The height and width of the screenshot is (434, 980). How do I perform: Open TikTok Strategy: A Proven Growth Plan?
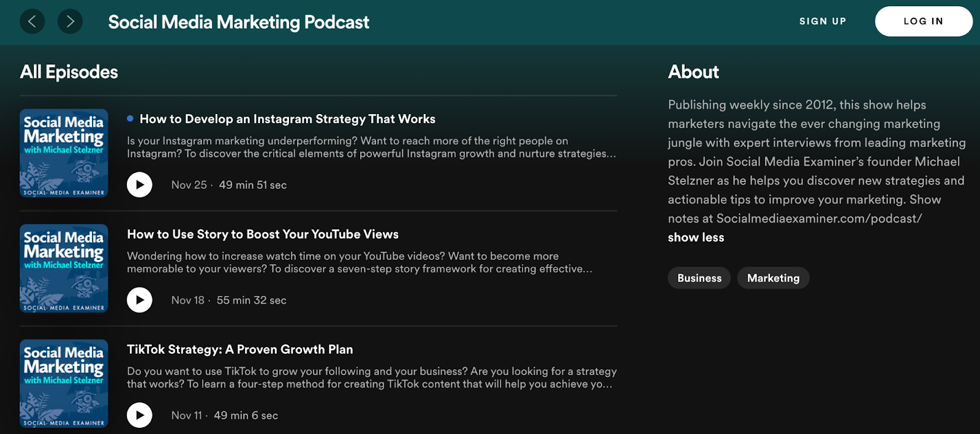point(240,349)
